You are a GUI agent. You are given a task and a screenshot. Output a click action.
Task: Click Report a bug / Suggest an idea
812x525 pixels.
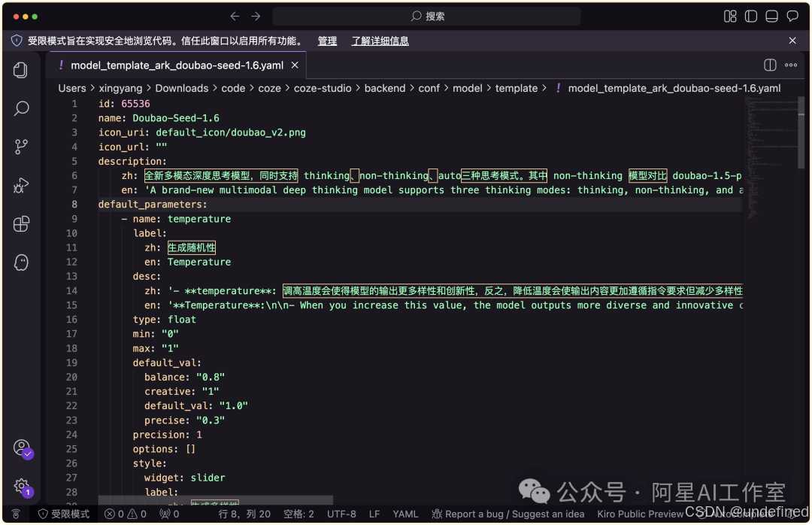click(x=508, y=514)
